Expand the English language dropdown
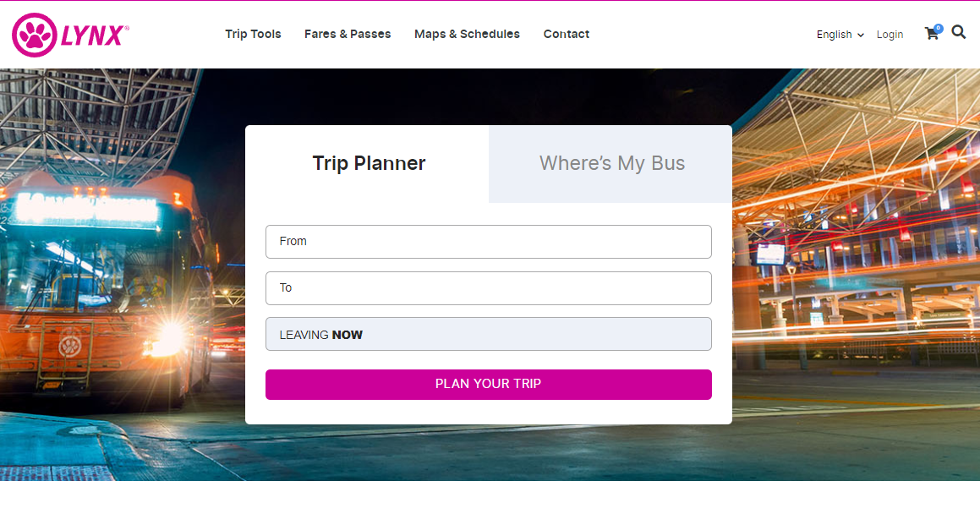980x514 pixels. pyautogui.click(x=839, y=35)
